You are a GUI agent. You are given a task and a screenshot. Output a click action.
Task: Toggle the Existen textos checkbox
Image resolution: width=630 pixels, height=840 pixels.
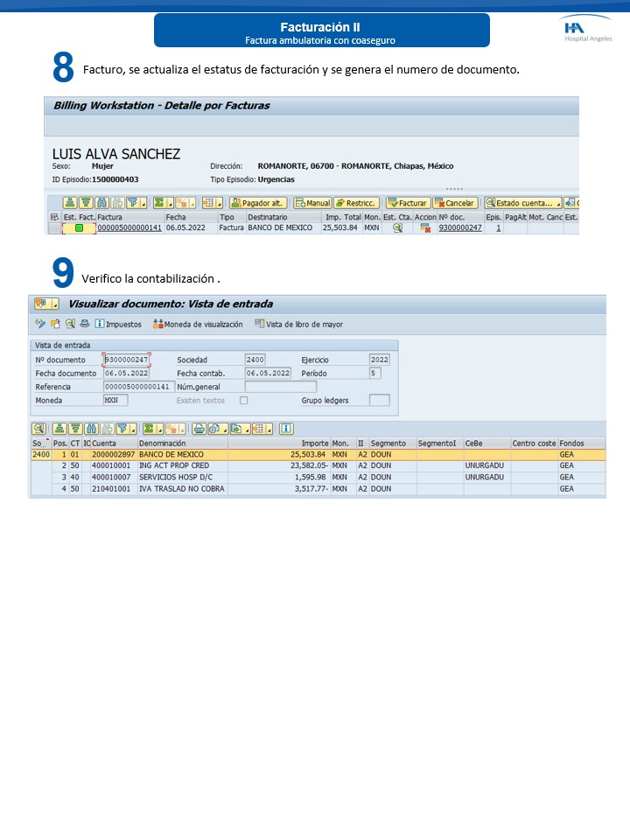[x=244, y=401]
